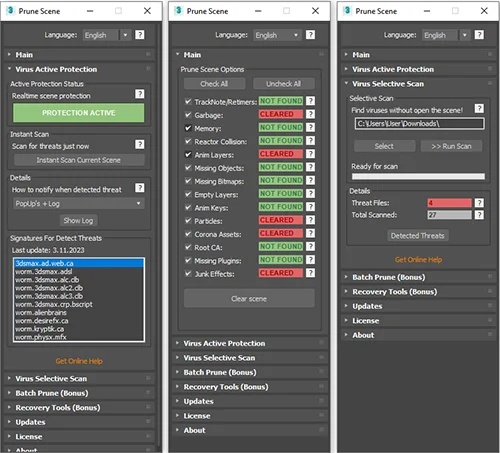The image size is (500, 453).
Task: Toggle the Garbage checkbox
Action: click(x=188, y=115)
